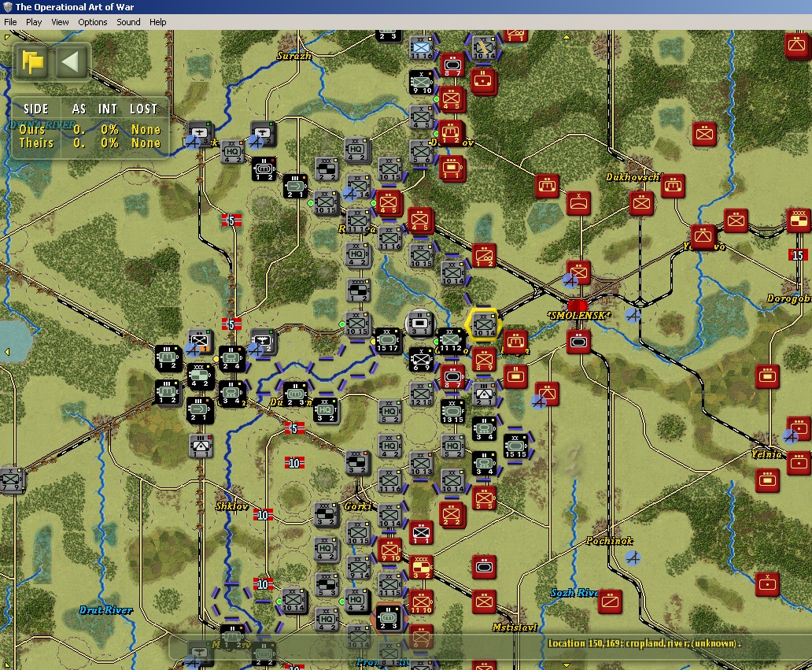Click the red Smolensk objective hex

pyautogui.click(x=578, y=305)
